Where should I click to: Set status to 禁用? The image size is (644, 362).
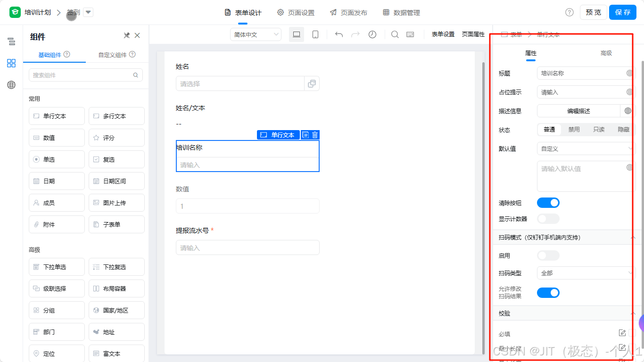click(574, 130)
